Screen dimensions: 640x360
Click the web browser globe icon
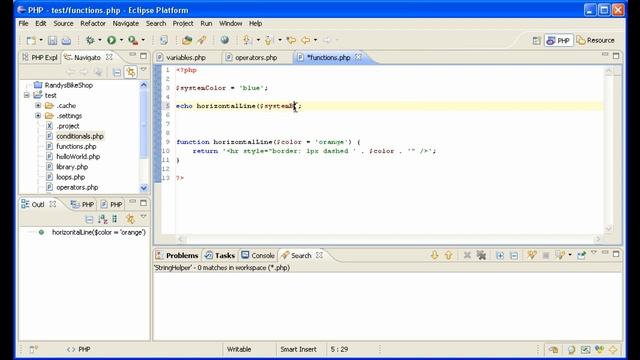(224, 40)
